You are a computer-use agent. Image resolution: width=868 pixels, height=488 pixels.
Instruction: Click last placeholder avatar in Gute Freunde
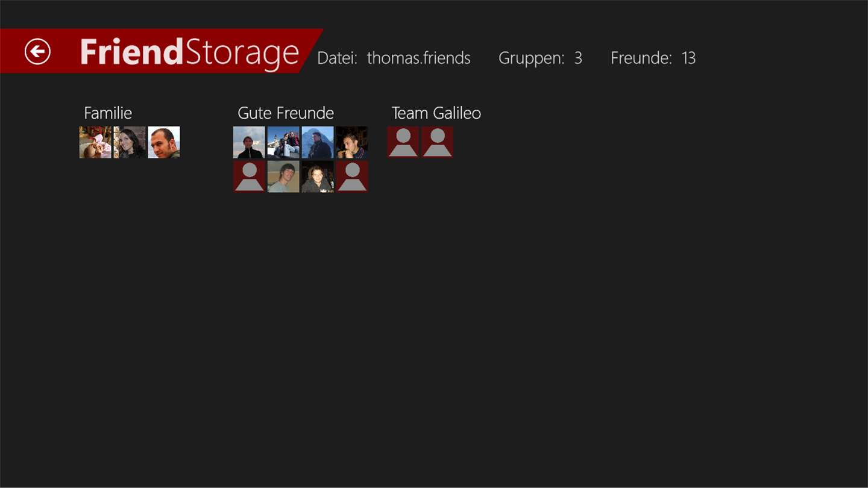tap(352, 177)
